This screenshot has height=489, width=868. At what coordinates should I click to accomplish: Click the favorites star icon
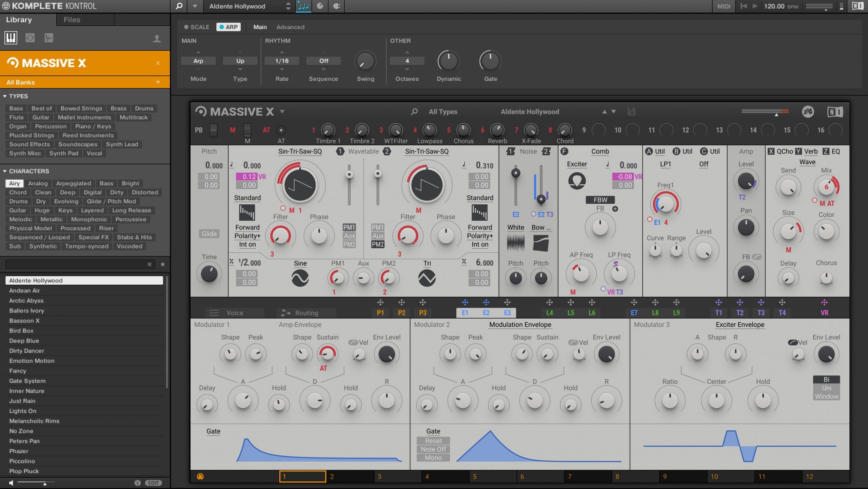click(x=163, y=264)
